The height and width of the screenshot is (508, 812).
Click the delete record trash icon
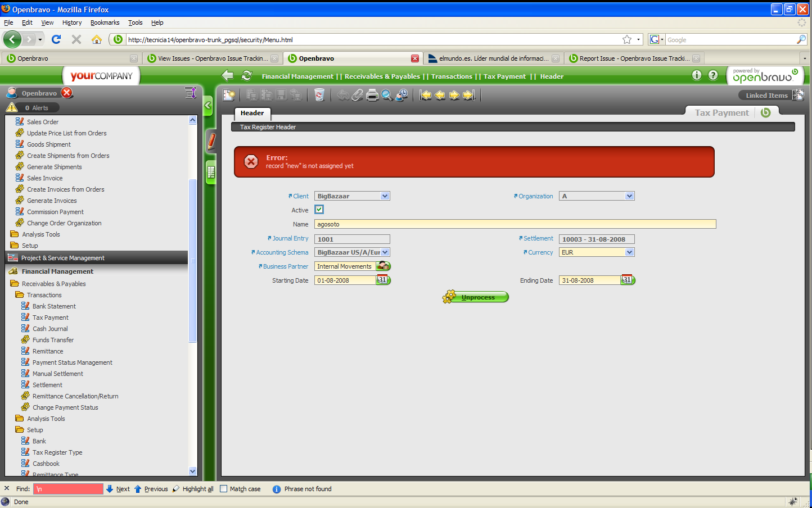click(x=319, y=95)
